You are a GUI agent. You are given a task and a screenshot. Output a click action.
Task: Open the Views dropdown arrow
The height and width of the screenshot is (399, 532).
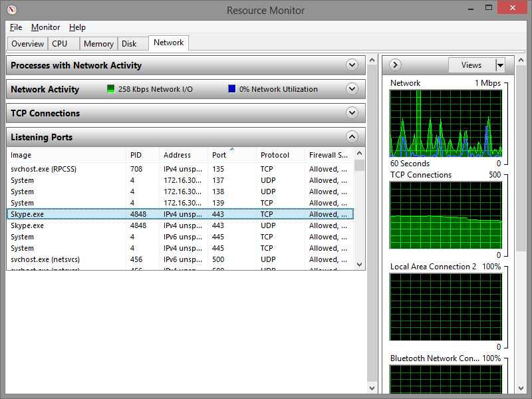500,65
